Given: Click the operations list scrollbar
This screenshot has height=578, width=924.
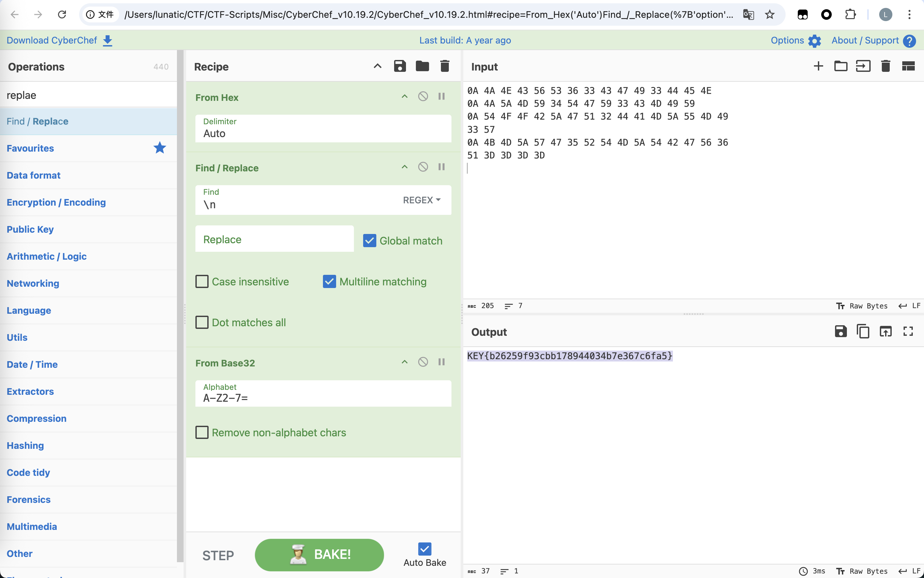Looking at the screenshot, I should (x=181, y=306).
